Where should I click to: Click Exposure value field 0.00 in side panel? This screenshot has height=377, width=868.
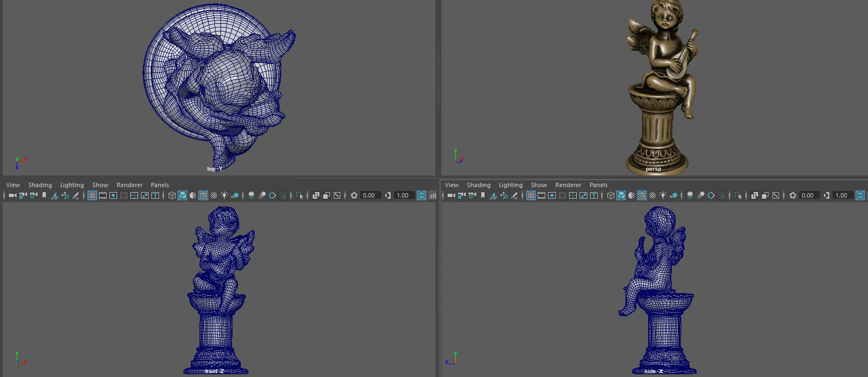809,195
